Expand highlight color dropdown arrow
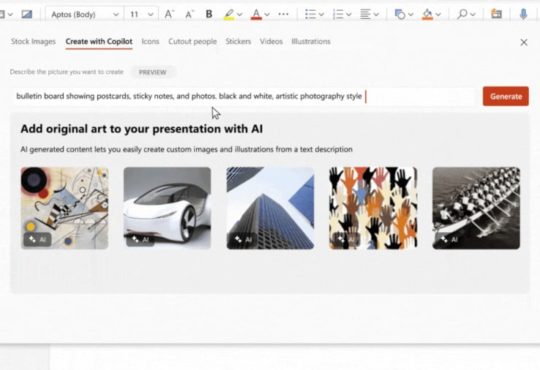The image size is (540, 370). (x=240, y=14)
